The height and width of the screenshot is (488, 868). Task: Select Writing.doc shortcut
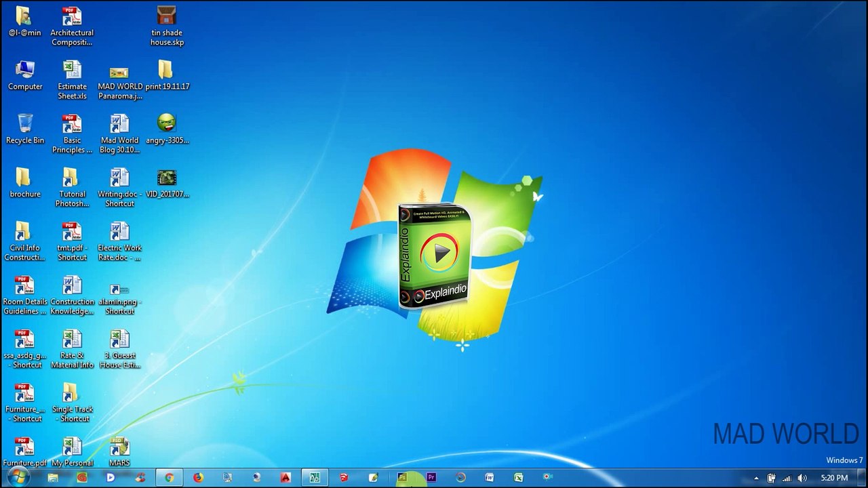coord(119,187)
